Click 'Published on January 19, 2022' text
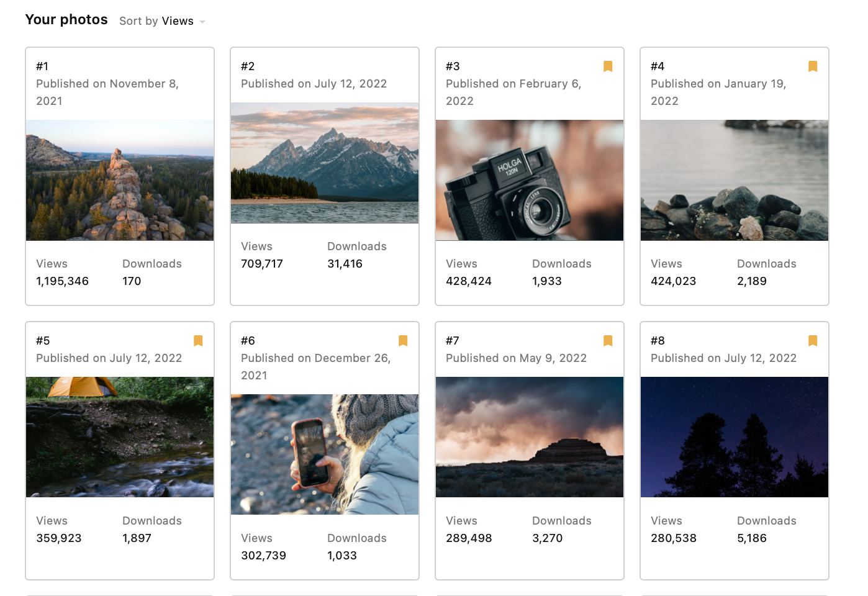868x596 pixels. 718,93
